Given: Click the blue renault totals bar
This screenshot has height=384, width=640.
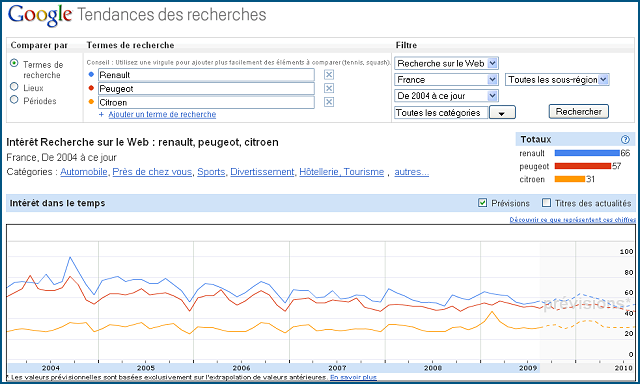Looking at the screenshot, I should pyautogui.click(x=587, y=153).
